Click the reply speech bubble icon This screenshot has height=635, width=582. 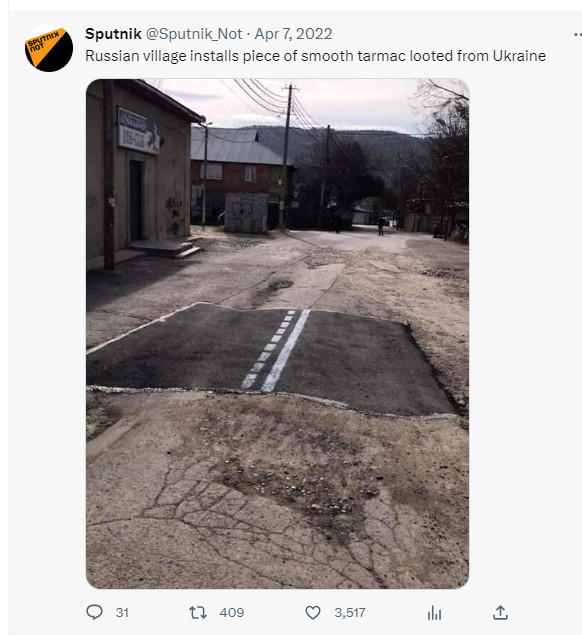[94, 612]
